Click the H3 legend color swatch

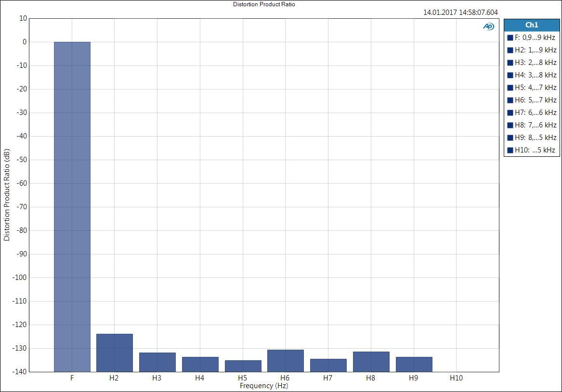[x=510, y=63]
